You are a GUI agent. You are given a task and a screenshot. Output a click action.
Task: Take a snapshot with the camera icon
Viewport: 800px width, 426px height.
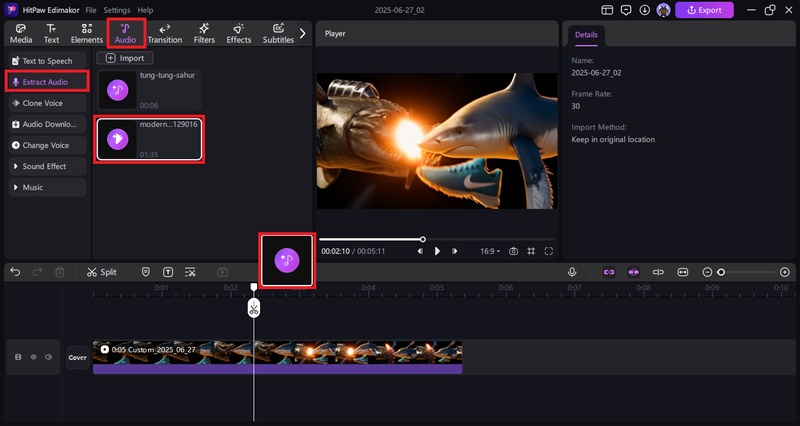tap(513, 251)
